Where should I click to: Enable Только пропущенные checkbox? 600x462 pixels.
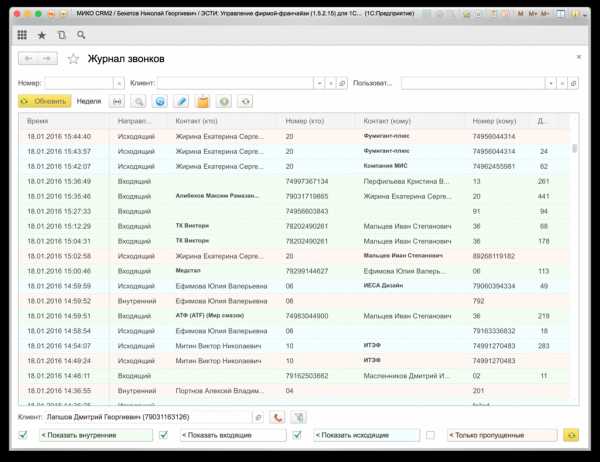pyautogui.click(x=430, y=435)
